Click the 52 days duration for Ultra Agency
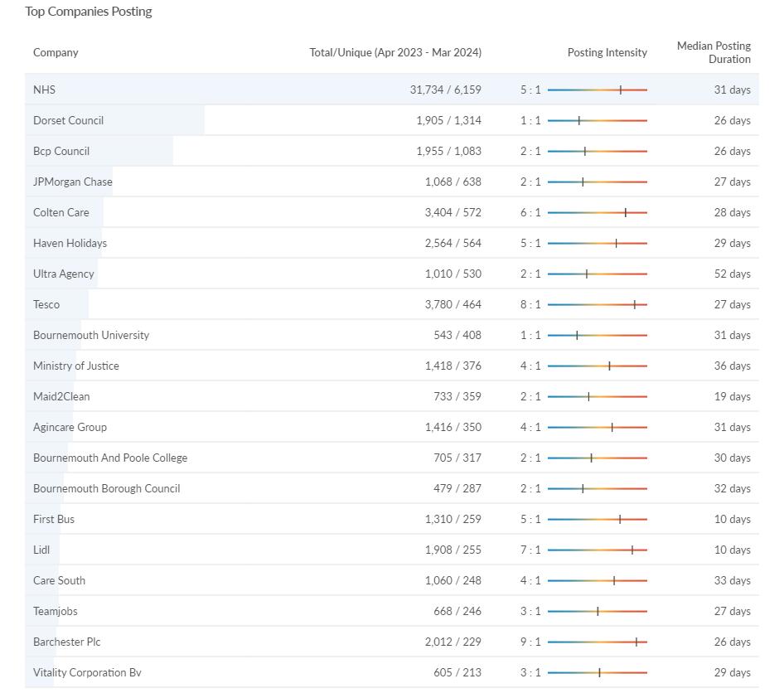Image resolution: width=784 pixels, height=693 pixels. [x=732, y=274]
